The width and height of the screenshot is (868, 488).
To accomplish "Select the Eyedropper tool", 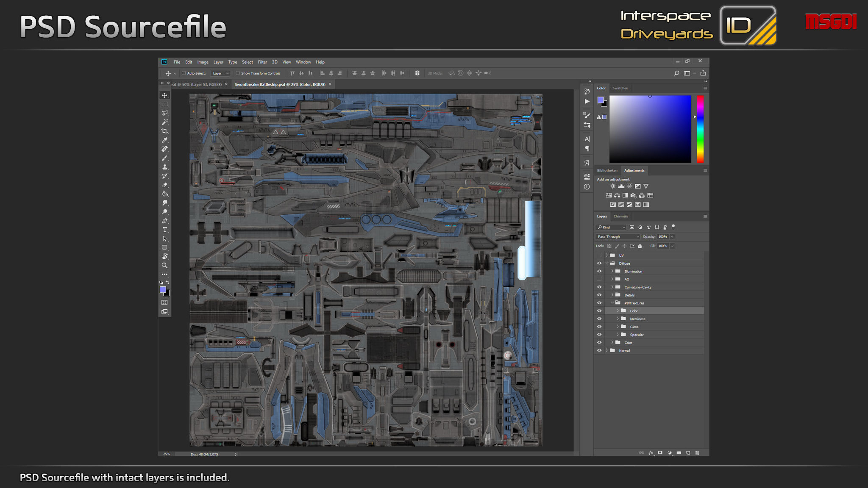I will (164, 140).
